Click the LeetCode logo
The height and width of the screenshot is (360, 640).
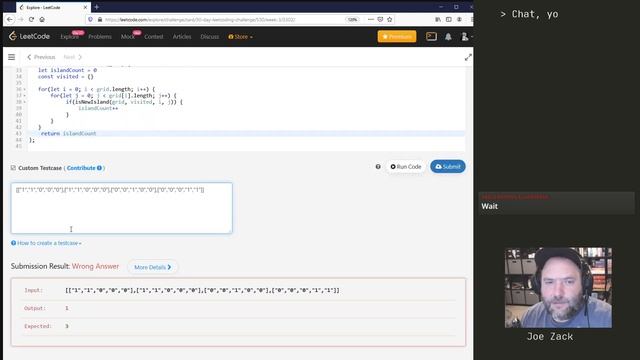click(x=29, y=36)
